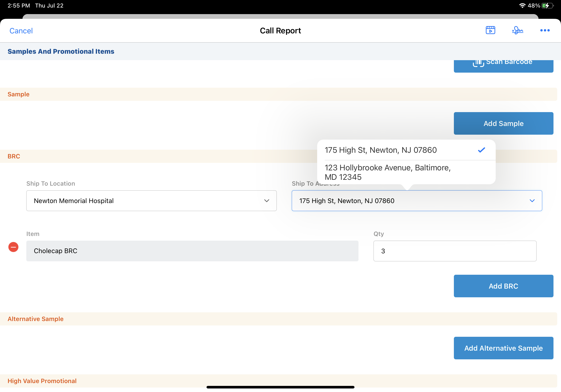Tap the signature capture icon
The height and width of the screenshot is (392, 561).
tap(517, 30)
